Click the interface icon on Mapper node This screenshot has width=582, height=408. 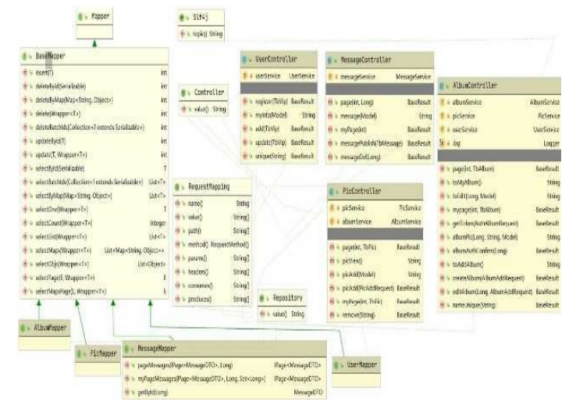tap(80, 17)
